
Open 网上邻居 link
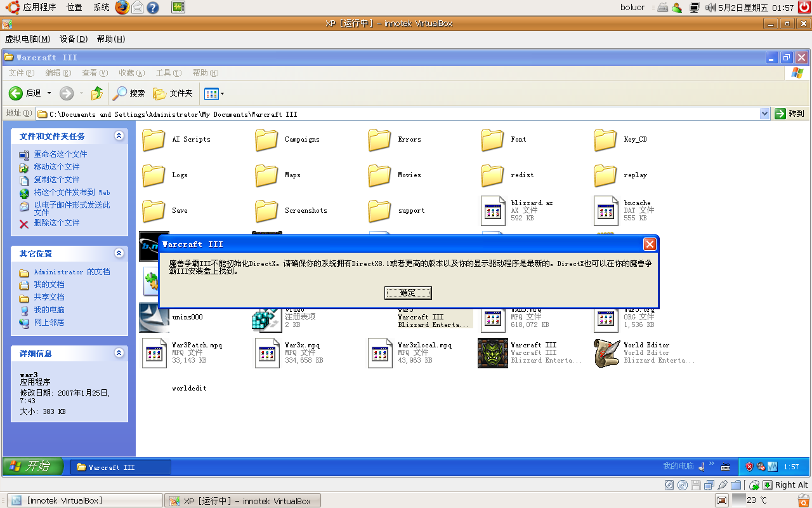pos(49,323)
